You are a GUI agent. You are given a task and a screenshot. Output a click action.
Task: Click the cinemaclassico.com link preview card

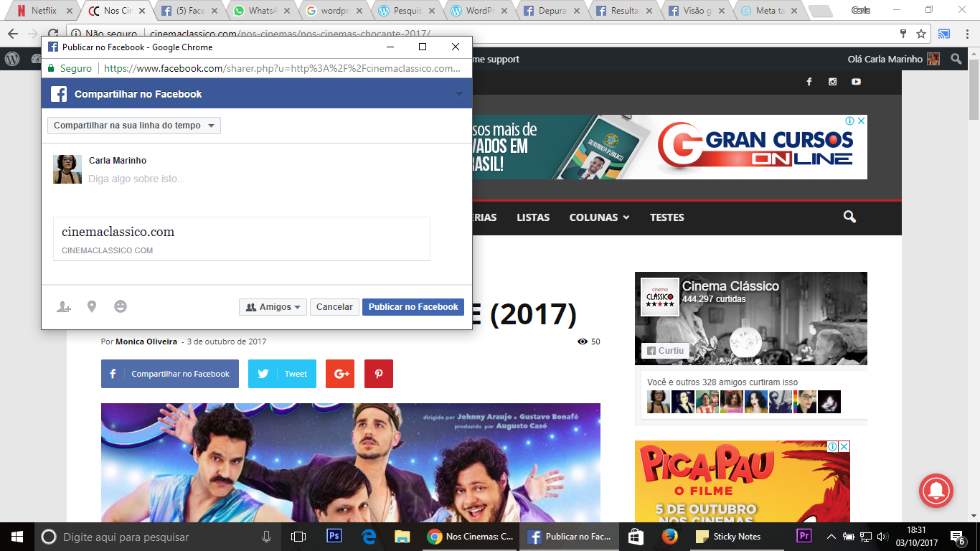[242, 239]
